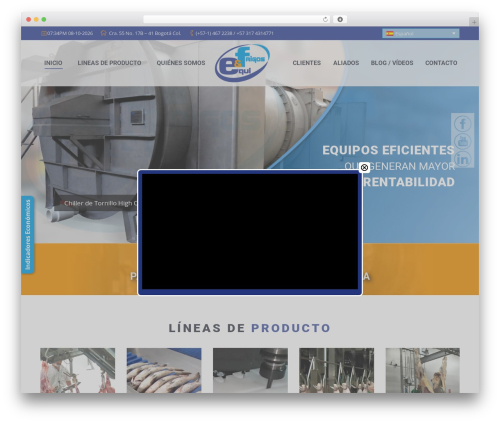
Task: Open the Indicadores Económicos side tab
Action: pyautogui.click(x=28, y=235)
